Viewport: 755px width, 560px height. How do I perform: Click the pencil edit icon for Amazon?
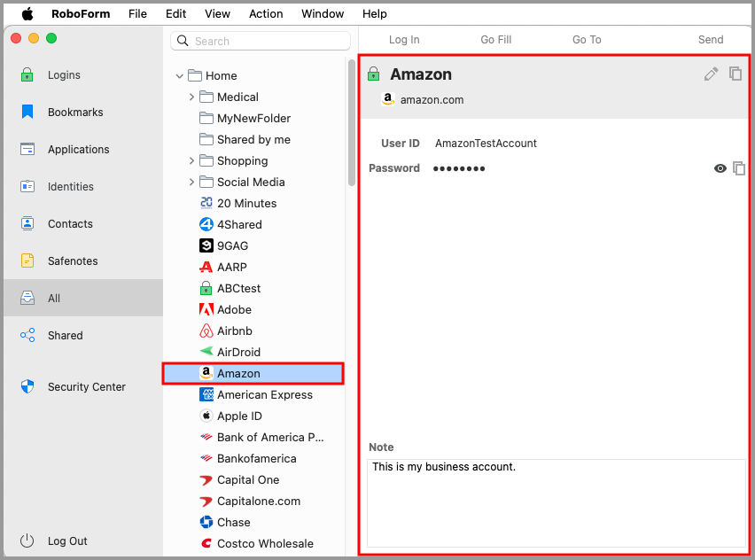pos(712,74)
